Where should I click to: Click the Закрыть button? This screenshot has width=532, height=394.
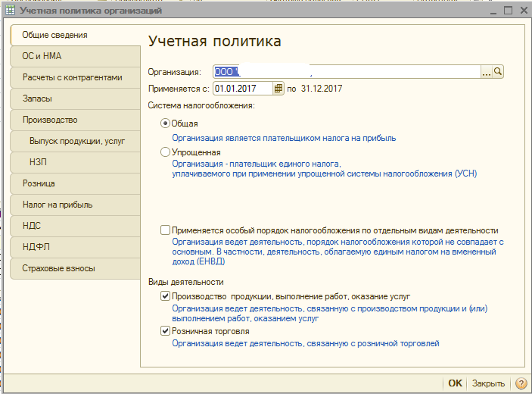(x=488, y=383)
